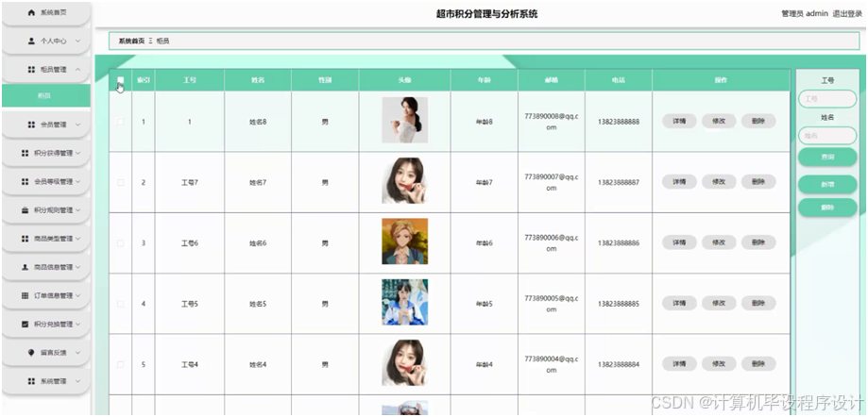The image size is (868, 417).
Task: Click the 工号 search input field
Action: pyautogui.click(x=827, y=99)
